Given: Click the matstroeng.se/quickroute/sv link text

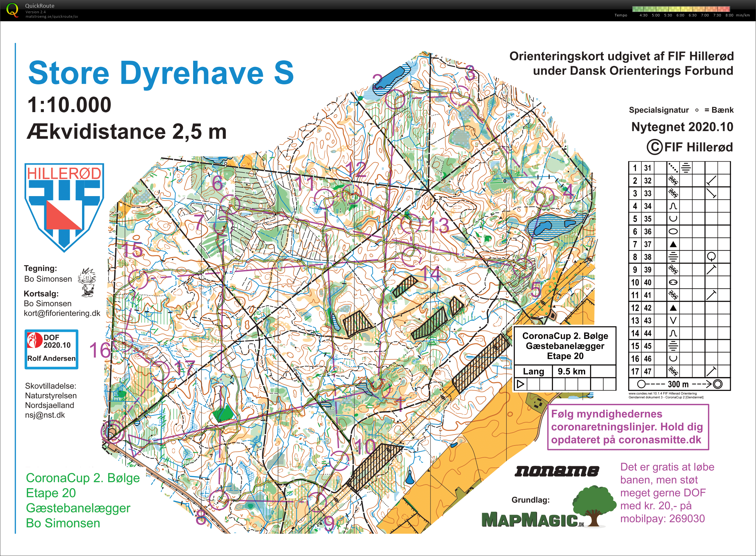Looking at the screenshot, I should [x=52, y=16].
